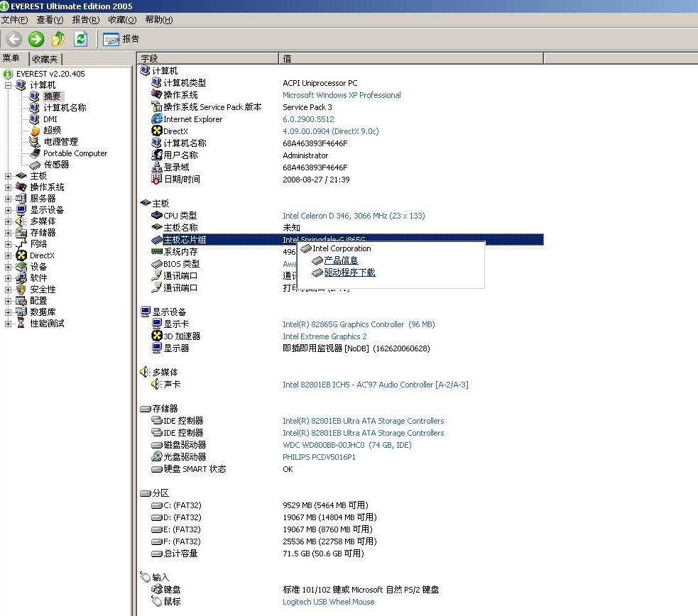The image size is (698, 616).
Task: Expand the 多媒体 tree node
Action: [8, 221]
